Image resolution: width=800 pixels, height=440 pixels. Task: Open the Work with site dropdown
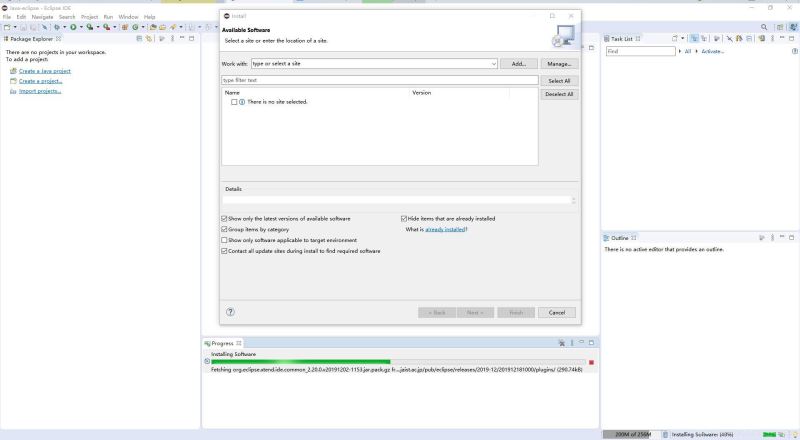(x=493, y=64)
